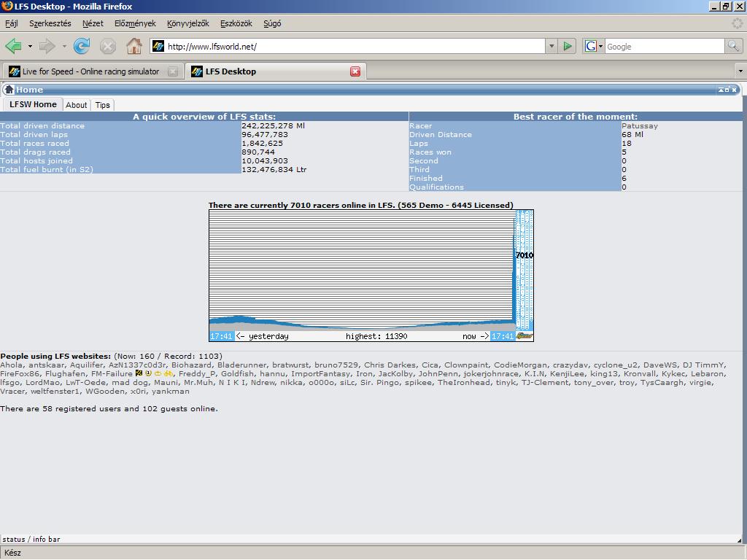Close the LFS Desktop tab
Screen dimensions: 747x560
point(355,71)
